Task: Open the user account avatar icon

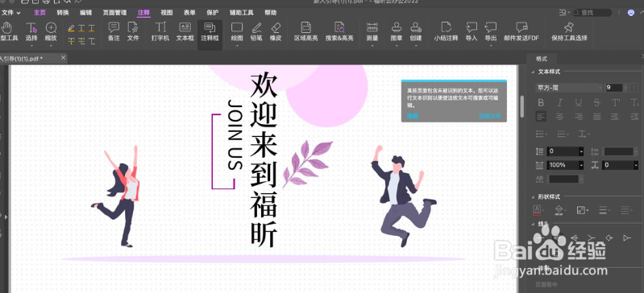Action: 631,13
